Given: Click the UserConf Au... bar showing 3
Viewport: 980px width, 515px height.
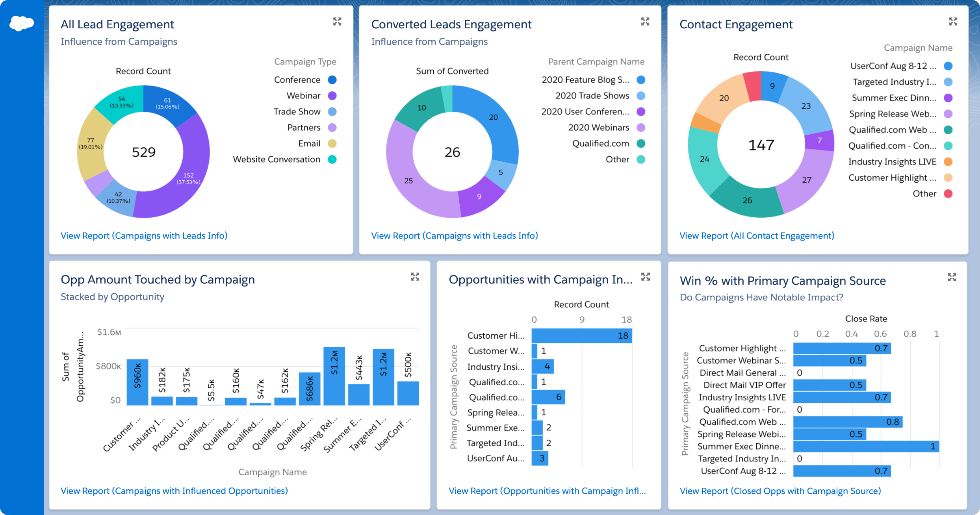Looking at the screenshot, I should 540,458.
